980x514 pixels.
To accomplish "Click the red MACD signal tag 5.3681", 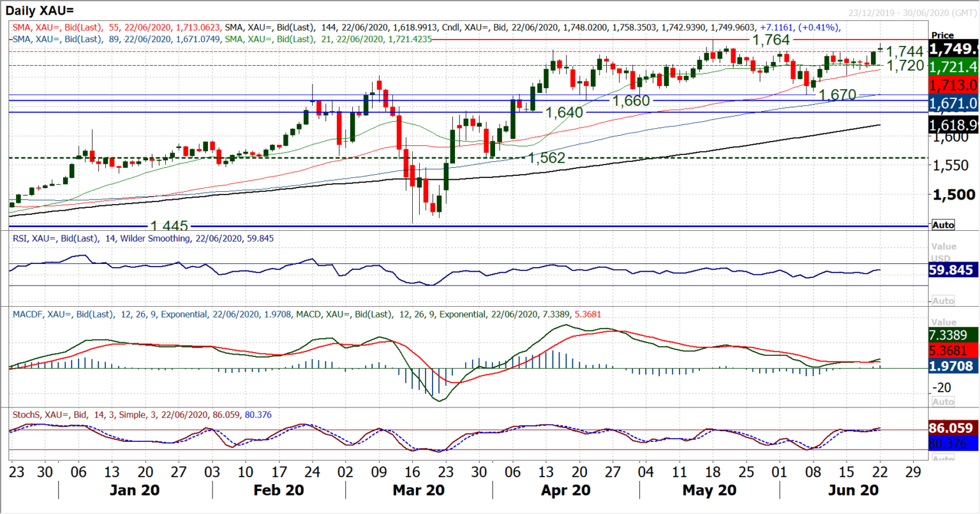I will (953, 351).
